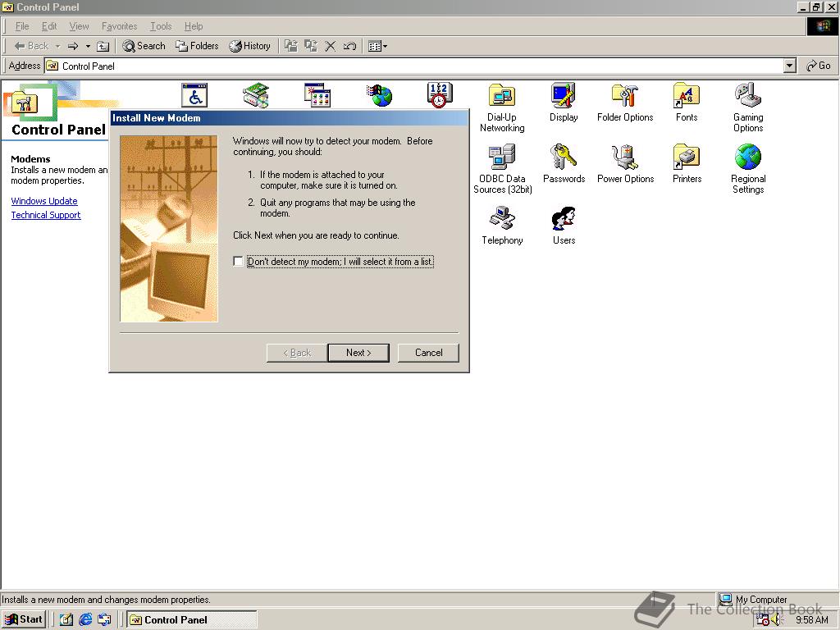Open the Windows globe icon beside Date/Time
The width and height of the screenshot is (840, 630).
[379, 95]
